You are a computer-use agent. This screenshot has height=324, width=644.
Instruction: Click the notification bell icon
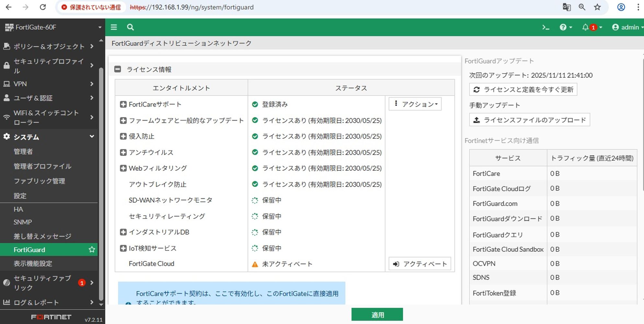[585, 28]
